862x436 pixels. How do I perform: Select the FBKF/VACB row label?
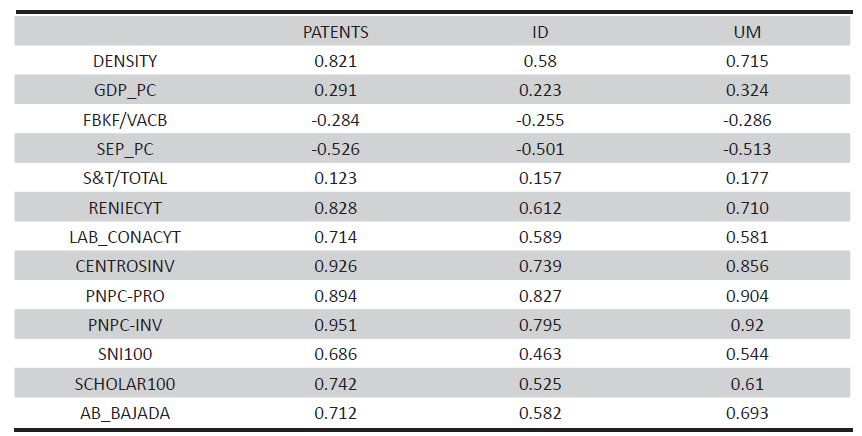(125, 120)
